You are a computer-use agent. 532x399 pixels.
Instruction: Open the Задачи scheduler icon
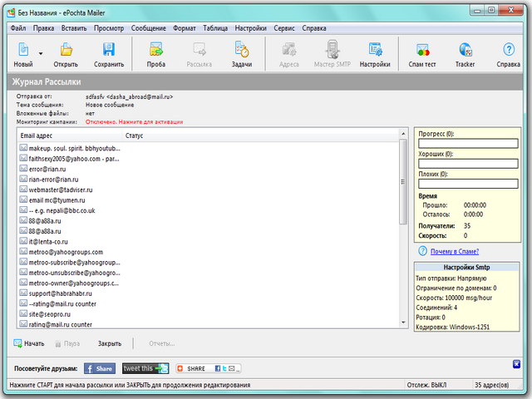coord(242,50)
